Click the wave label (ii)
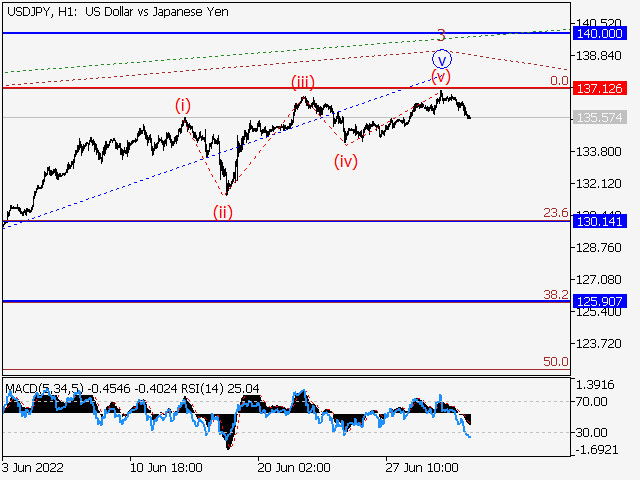This screenshot has height=480, width=640. click(223, 212)
